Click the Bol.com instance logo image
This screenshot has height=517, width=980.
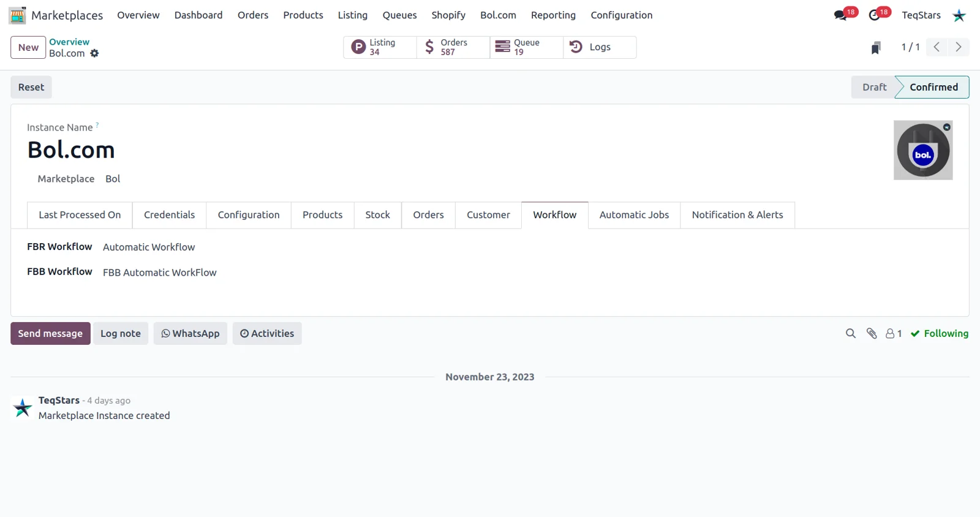923,150
